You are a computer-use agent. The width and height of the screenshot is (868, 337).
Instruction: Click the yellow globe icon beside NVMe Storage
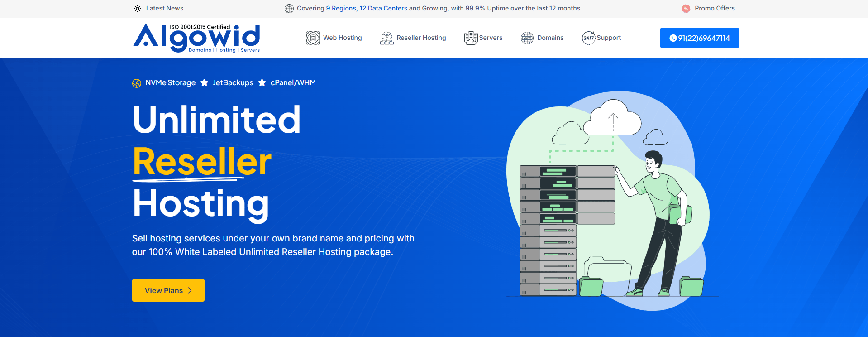pyautogui.click(x=137, y=83)
